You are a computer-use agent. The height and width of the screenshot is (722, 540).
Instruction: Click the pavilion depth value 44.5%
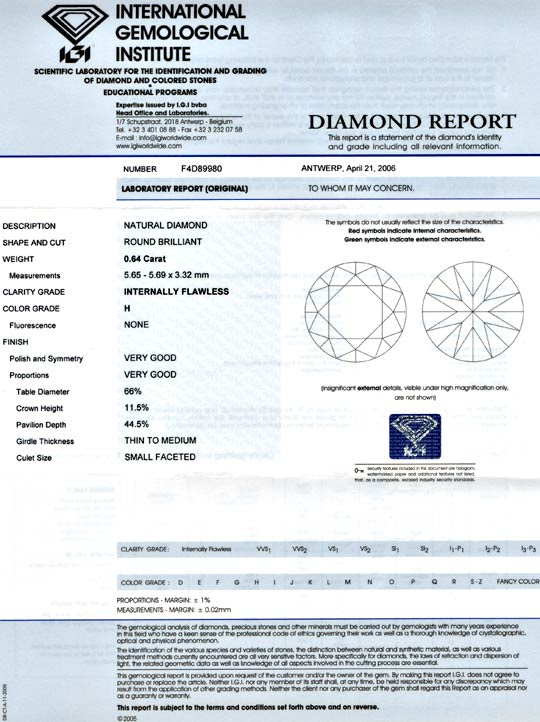coord(136,425)
